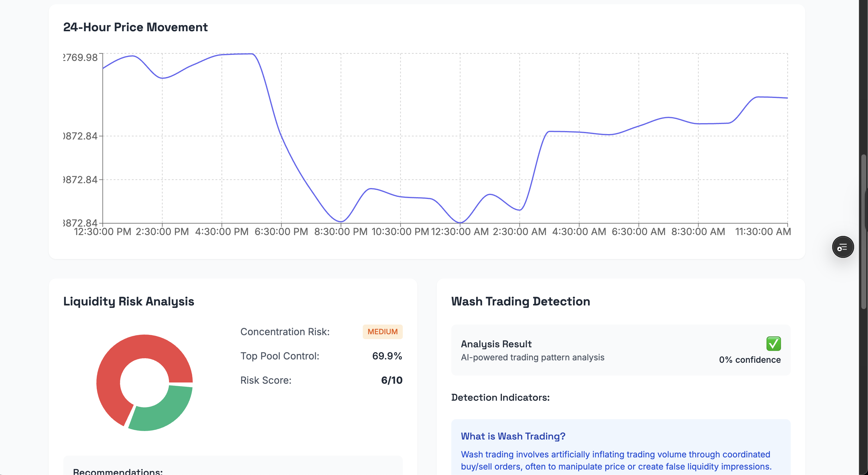Click the 24-Hour Price Movement heading

tap(135, 27)
